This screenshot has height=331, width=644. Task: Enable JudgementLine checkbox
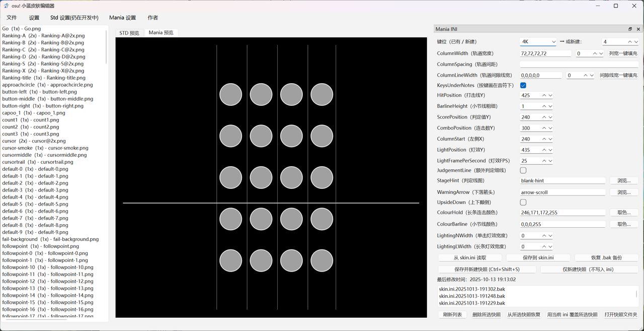(523, 171)
